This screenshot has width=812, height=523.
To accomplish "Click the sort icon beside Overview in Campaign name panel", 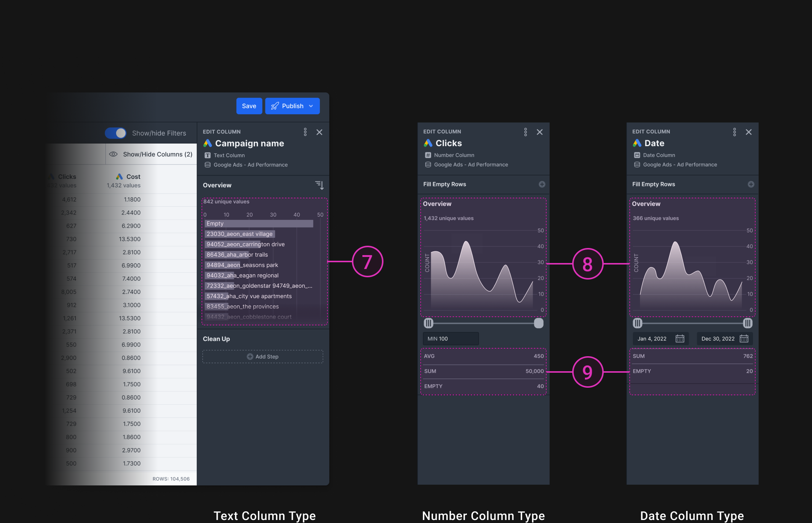I will pos(320,185).
